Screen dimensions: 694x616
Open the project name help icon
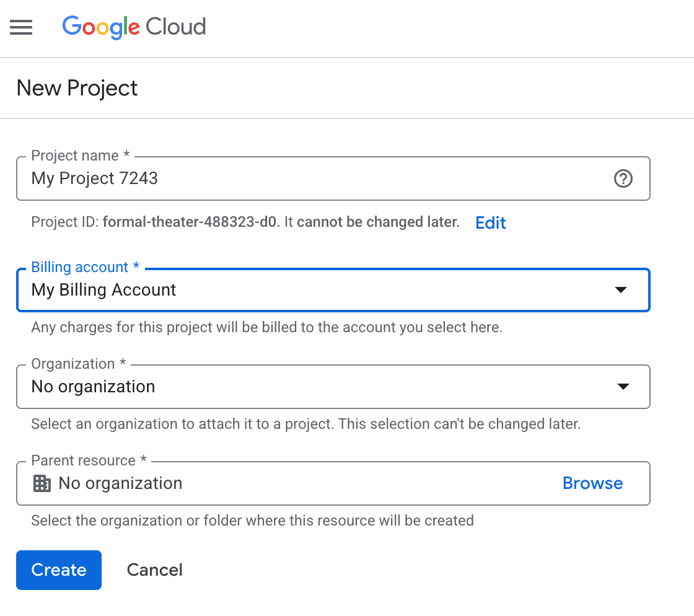(x=623, y=178)
